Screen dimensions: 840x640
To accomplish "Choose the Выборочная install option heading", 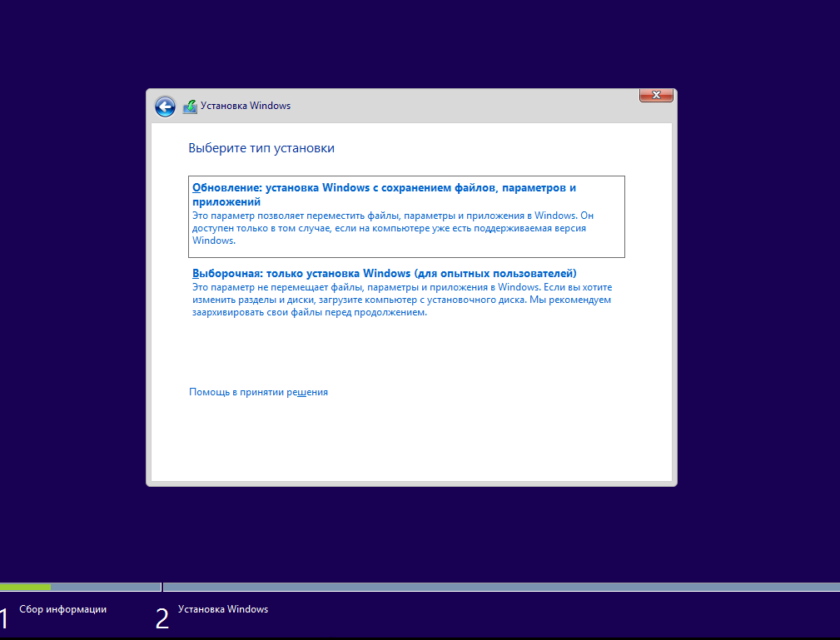I will click(x=384, y=273).
